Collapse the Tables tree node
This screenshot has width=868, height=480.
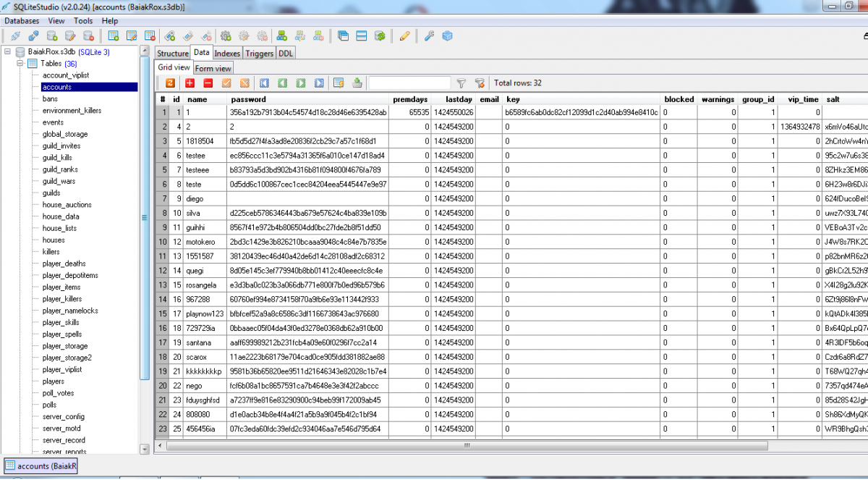(21, 64)
